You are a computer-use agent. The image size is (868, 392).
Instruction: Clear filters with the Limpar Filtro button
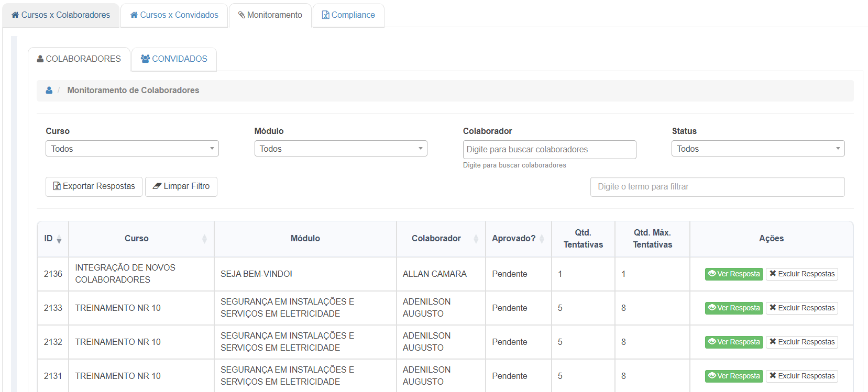181,187
